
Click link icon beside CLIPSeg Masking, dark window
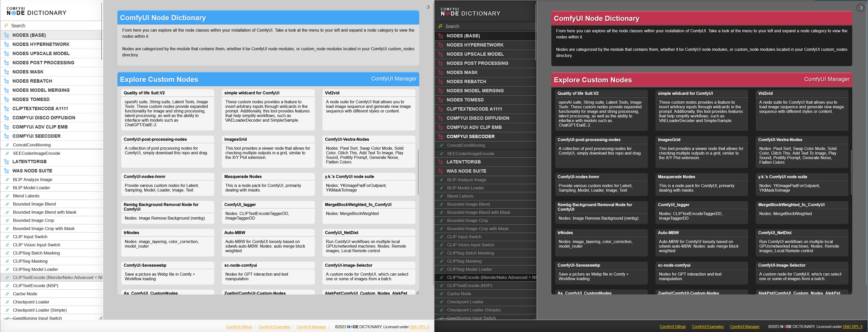[441, 261]
